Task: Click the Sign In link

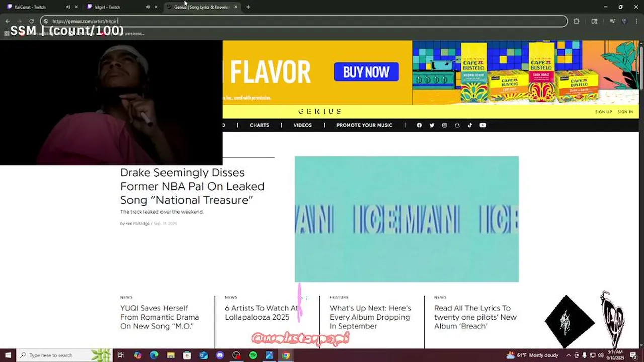Action: 625,112
